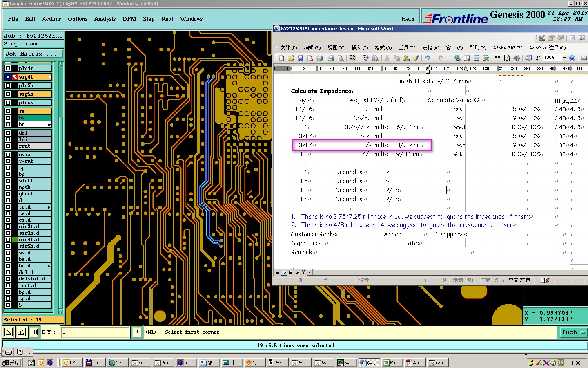The width and height of the screenshot is (588, 368).
Task: Click the green color swatch beside sig4t.d
Action: [x=15, y=240]
